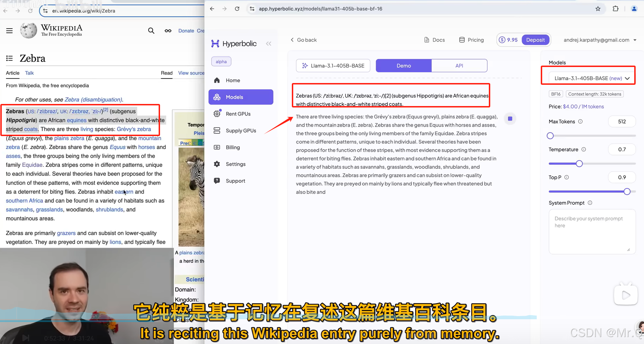Go back in Hyperbolic browser window

212,9
